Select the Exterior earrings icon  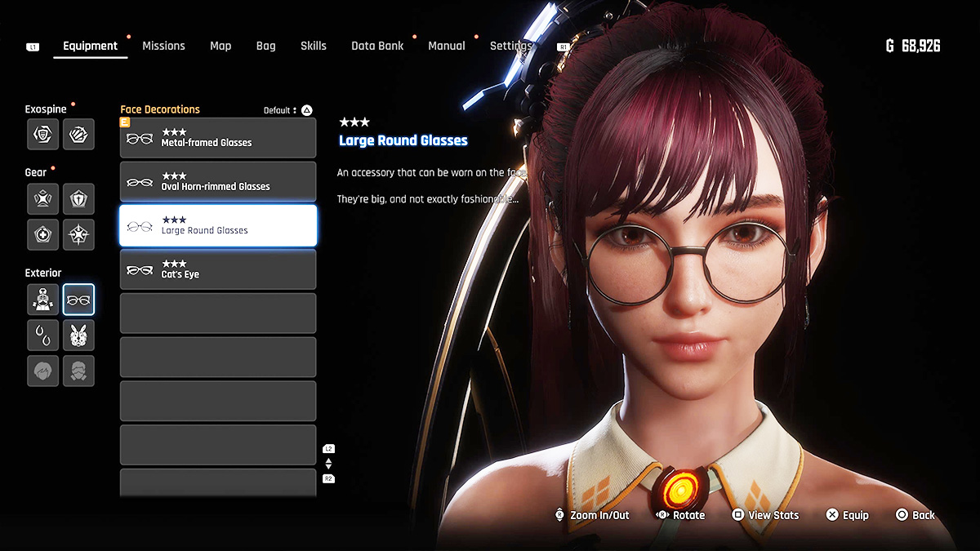[42, 335]
